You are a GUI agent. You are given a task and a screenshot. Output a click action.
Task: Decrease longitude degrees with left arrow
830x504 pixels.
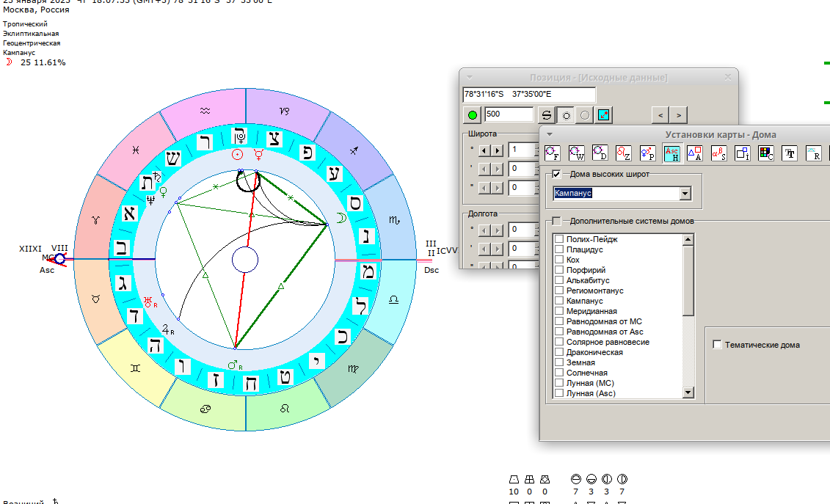(x=484, y=230)
